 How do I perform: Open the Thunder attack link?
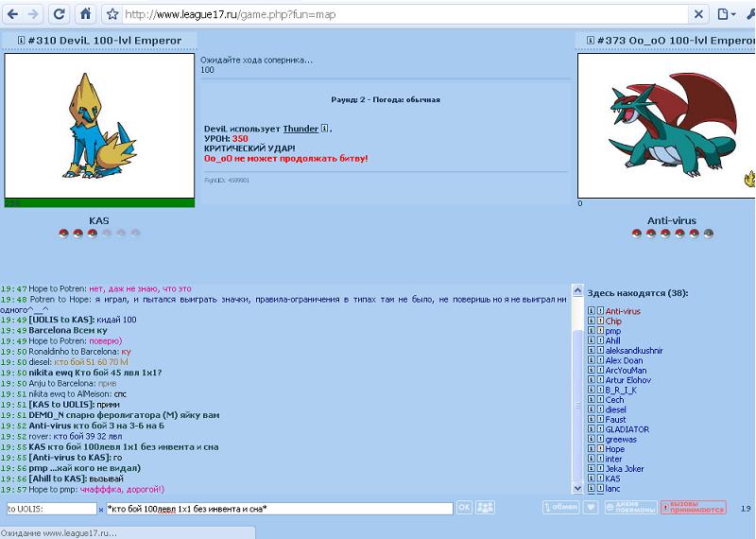pos(301,129)
